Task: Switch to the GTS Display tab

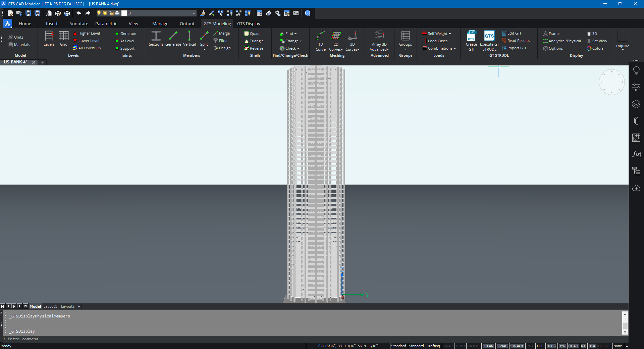Action: tap(249, 23)
